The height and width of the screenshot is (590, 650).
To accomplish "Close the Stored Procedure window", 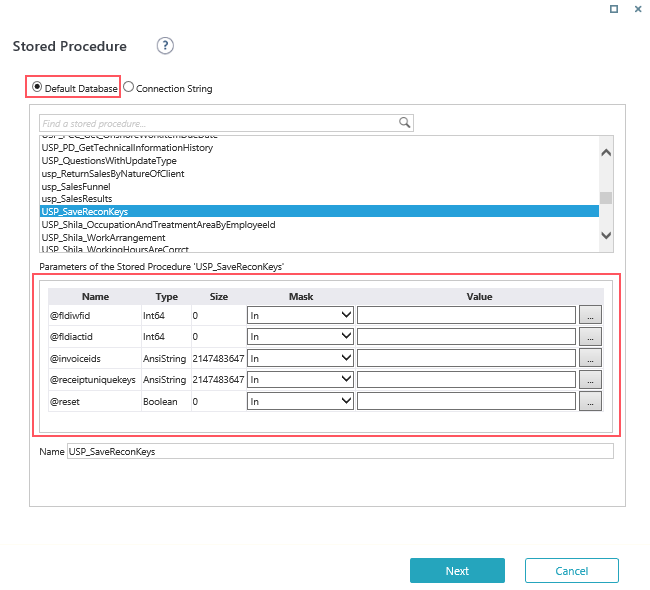I will (x=638, y=9).
